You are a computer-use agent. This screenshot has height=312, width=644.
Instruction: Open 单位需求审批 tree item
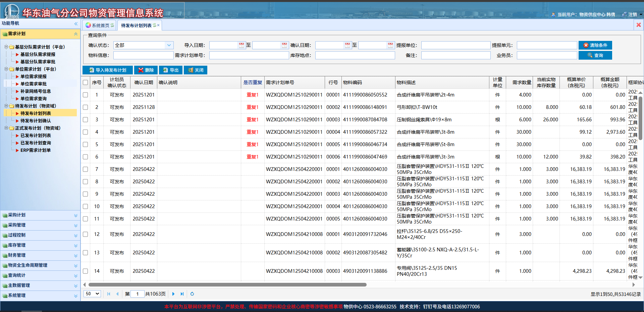coord(33,84)
